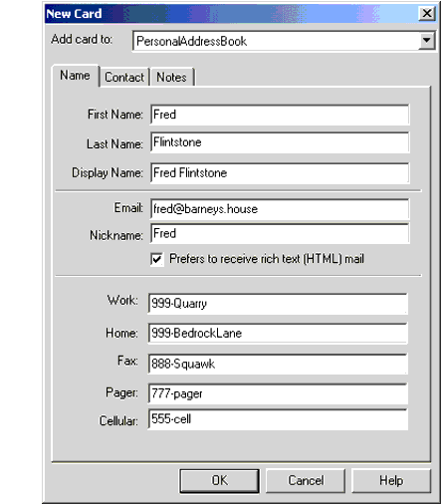Focus the Last Name field with Flintstone
442x504 pixels.
pos(280,142)
